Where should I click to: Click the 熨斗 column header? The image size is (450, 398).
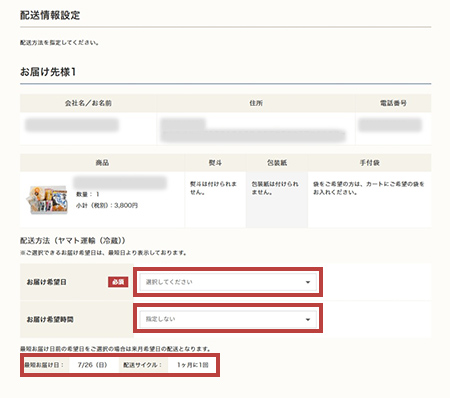pos(215,163)
